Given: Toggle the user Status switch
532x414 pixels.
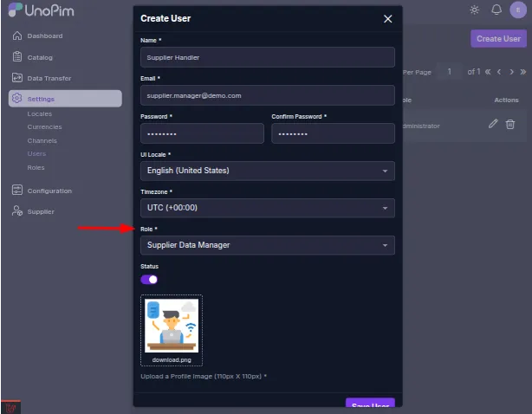Looking at the screenshot, I should pos(149,280).
